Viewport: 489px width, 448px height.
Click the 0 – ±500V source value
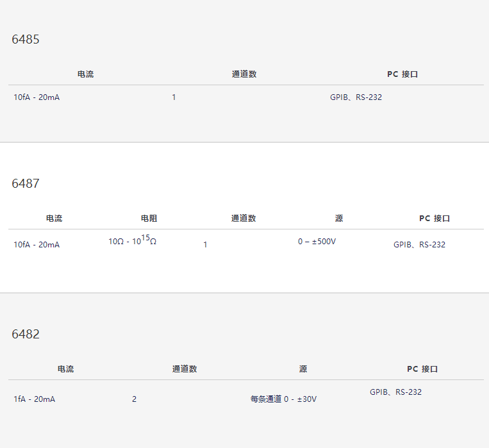[x=317, y=242]
